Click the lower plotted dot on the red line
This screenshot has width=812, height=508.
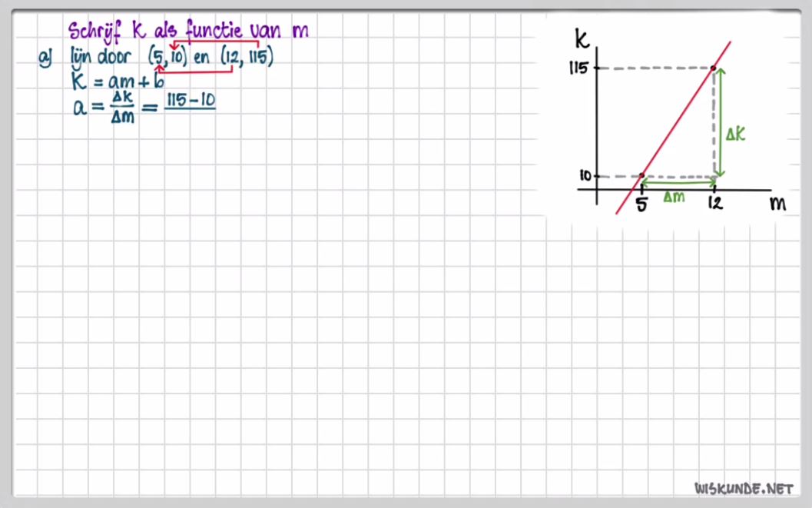click(x=642, y=176)
